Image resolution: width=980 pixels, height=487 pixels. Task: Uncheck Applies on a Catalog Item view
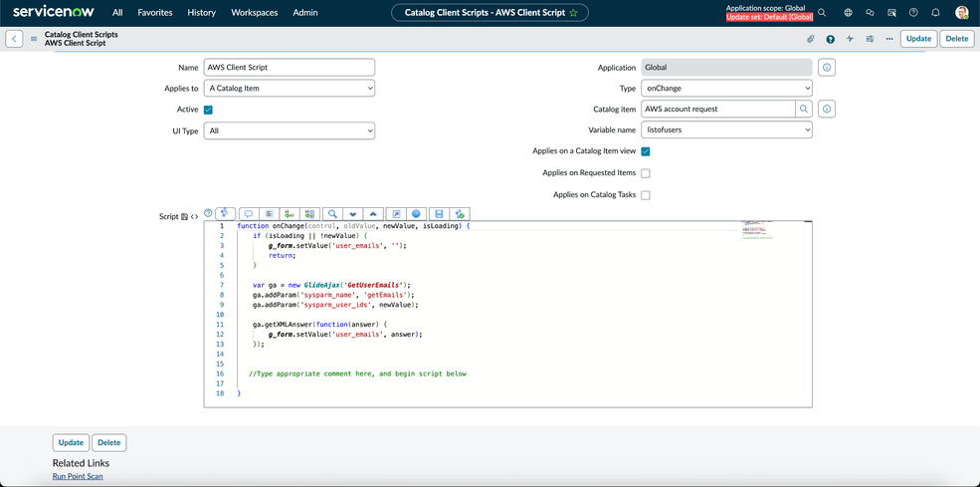(646, 151)
